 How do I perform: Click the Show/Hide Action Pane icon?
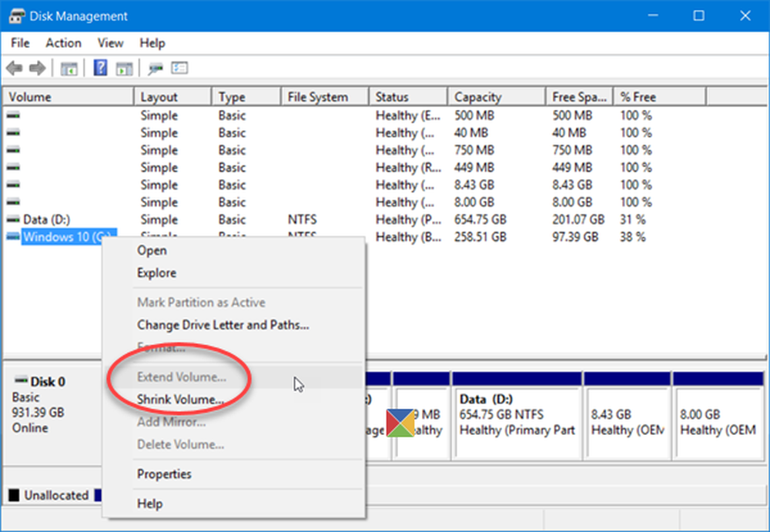point(123,69)
